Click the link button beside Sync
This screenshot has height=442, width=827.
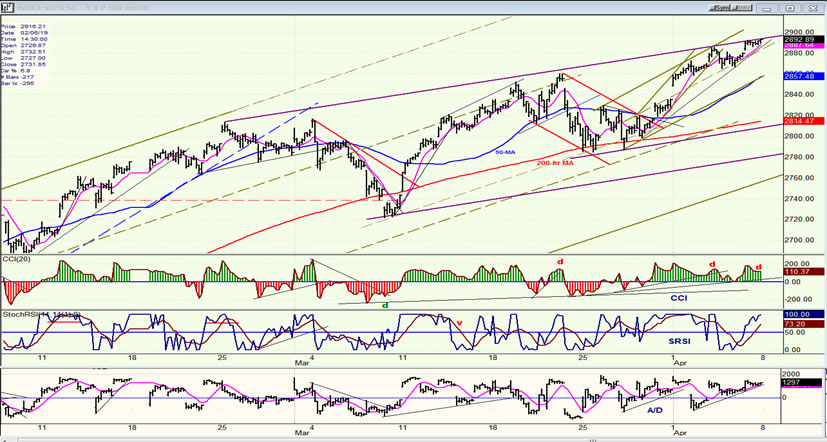click(x=741, y=8)
